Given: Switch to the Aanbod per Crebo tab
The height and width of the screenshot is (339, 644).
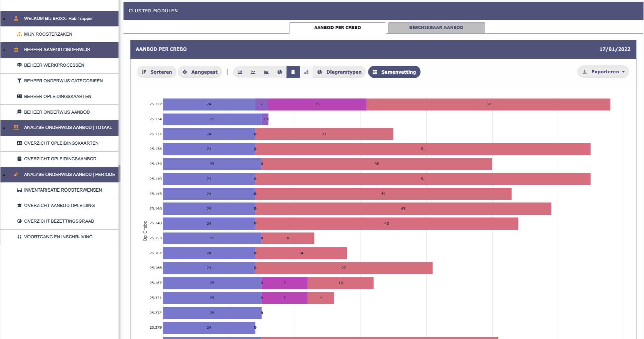Looking at the screenshot, I should [338, 28].
